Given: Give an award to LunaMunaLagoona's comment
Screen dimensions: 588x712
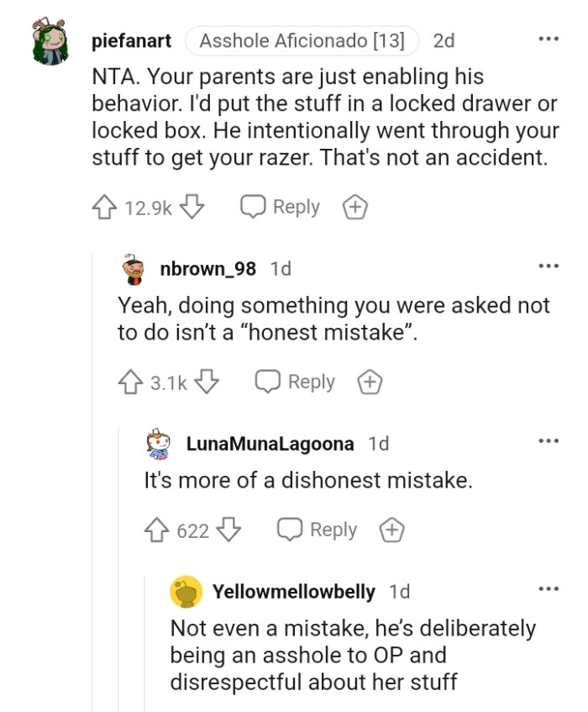Looking at the screenshot, I should tap(390, 530).
